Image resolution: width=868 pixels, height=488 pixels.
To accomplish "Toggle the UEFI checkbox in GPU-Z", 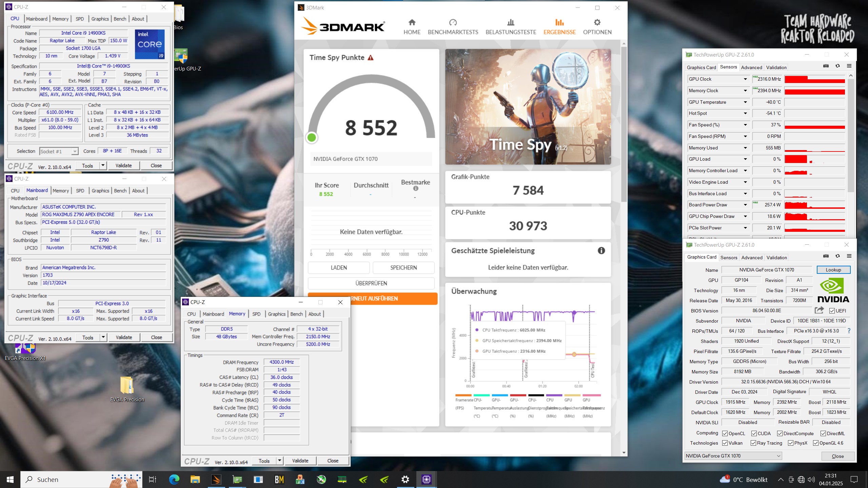I will coord(832,311).
